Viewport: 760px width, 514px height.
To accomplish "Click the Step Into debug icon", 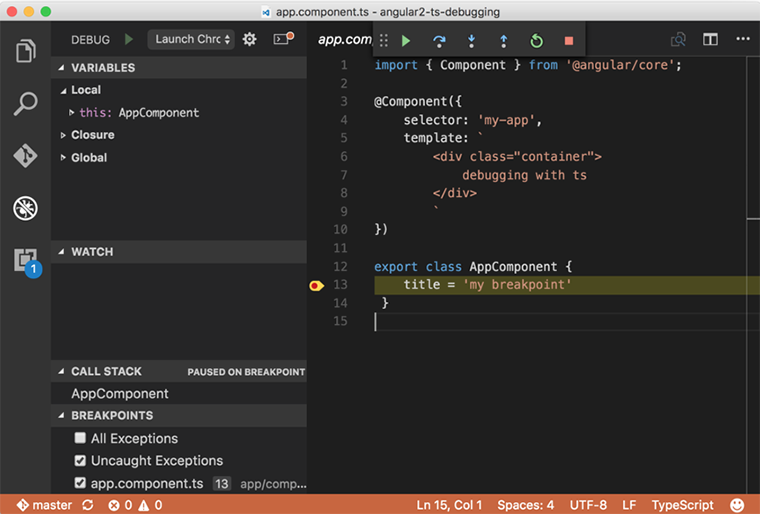I will point(471,41).
